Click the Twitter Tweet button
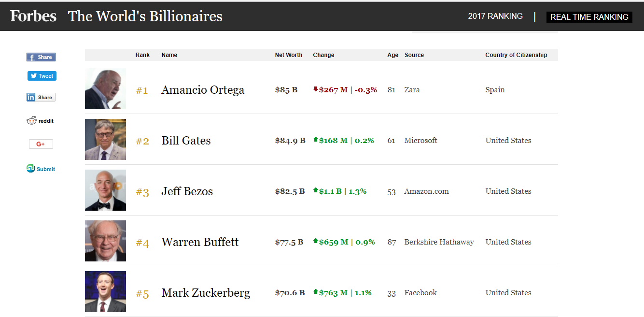This screenshot has width=644, height=317. click(42, 76)
